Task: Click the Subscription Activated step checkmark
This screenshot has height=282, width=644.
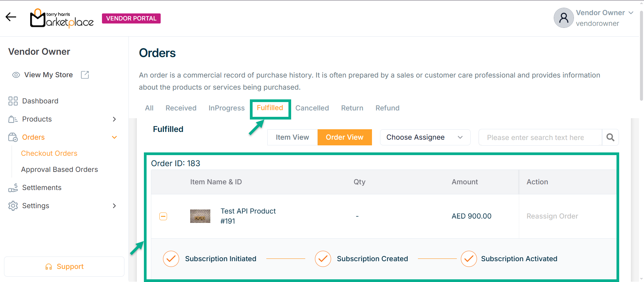Action: click(x=469, y=259)
